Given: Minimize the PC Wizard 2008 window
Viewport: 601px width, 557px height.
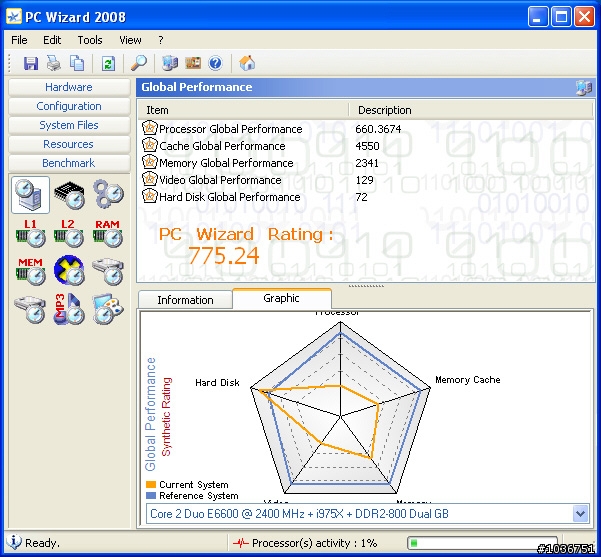Looking at the screenshot, I should (x=538, y=16).
